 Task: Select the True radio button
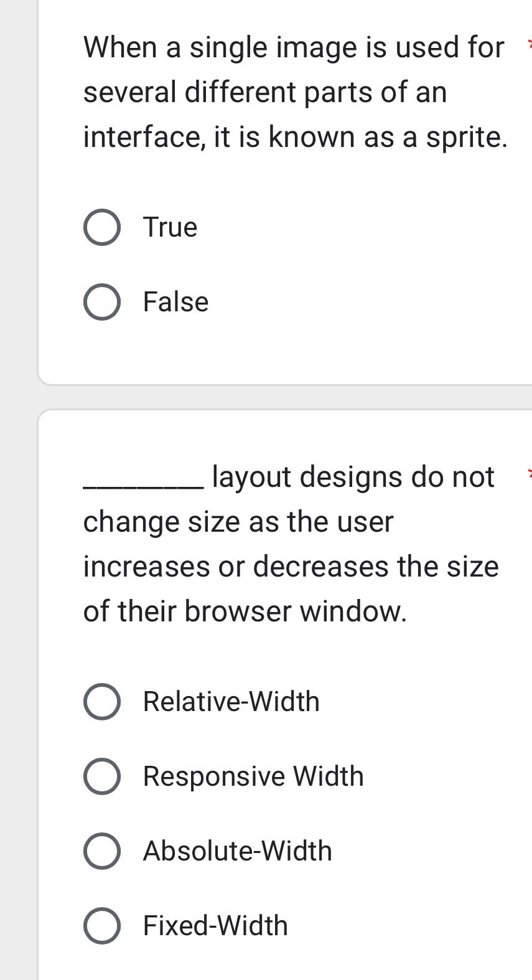coord(102,227)
